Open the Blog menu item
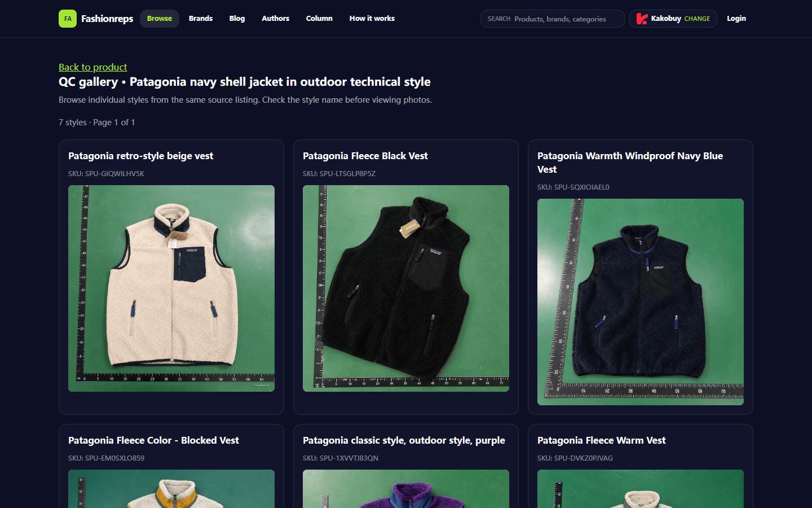Viewport: 812px width, 508px height. [x=237, y=19]
